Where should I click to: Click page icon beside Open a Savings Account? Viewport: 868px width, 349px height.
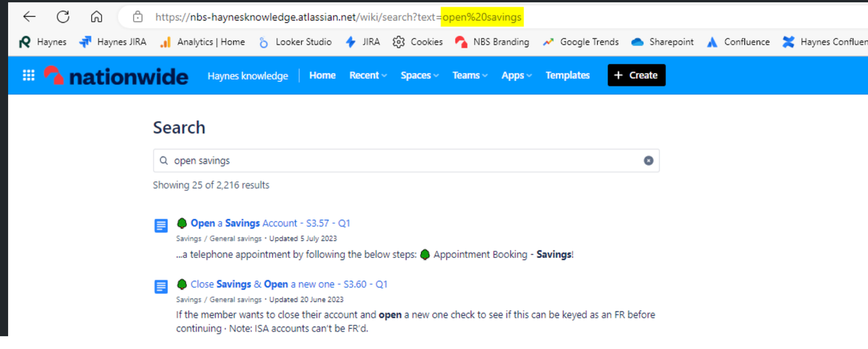click(161, 226)
